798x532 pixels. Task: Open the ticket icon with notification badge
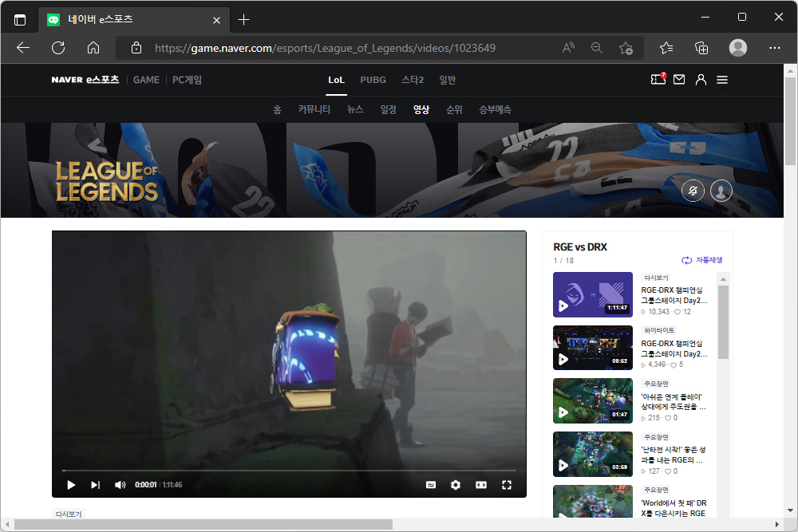[x=658, y=79]
